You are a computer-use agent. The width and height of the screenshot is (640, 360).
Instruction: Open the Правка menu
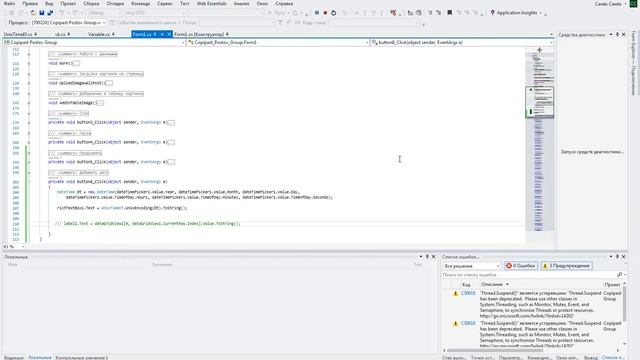point(30,3)
